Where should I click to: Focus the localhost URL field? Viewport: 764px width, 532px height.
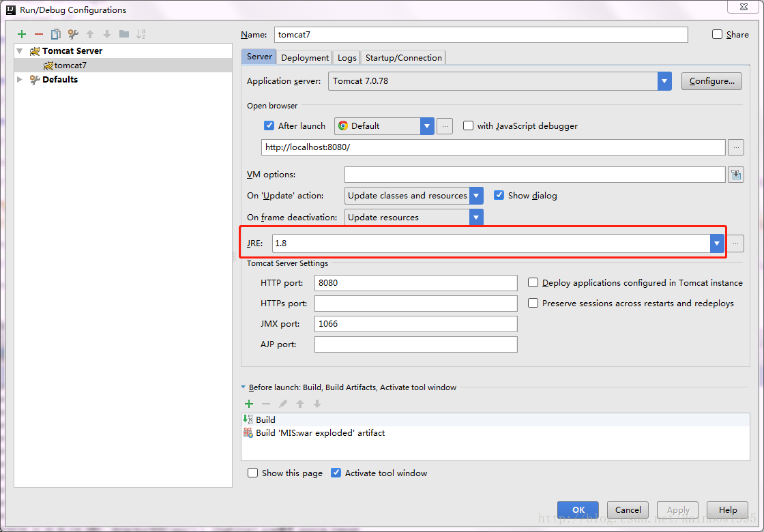(x=493, y=147)
